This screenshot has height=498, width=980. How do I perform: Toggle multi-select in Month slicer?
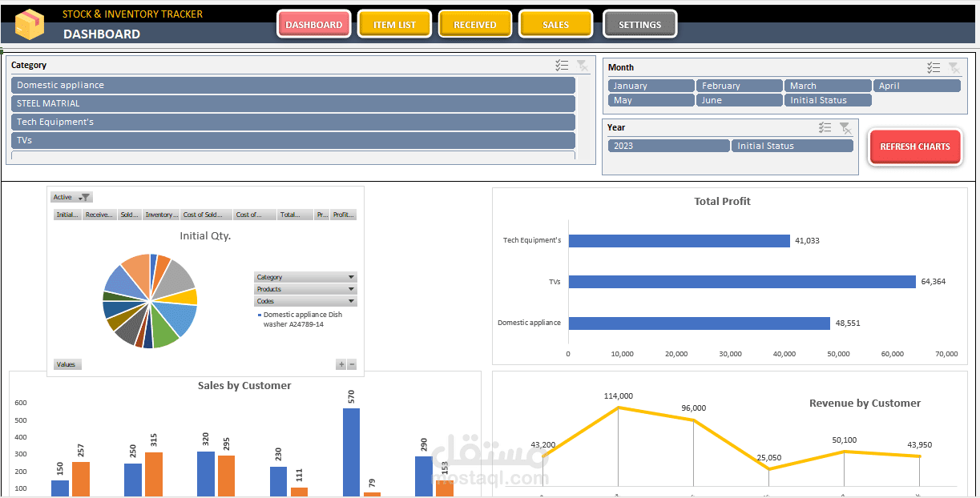click(934, 68)
